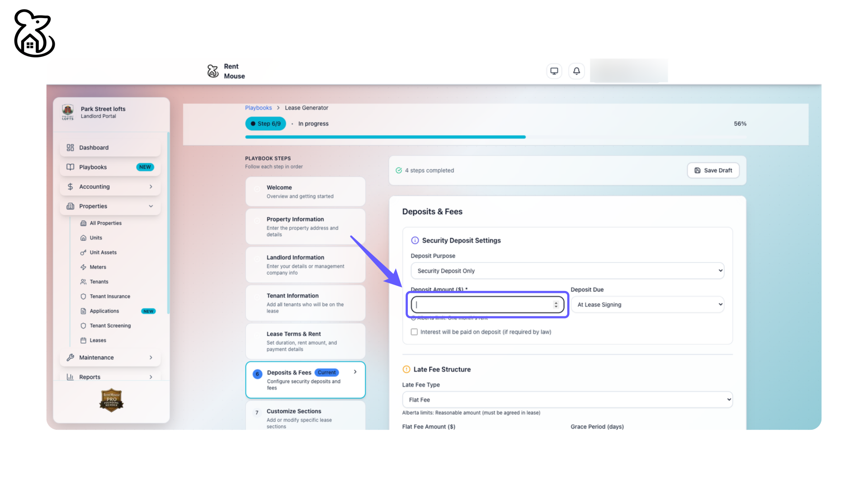Open the Deposit Purpose dropdown

click(567, 271)
